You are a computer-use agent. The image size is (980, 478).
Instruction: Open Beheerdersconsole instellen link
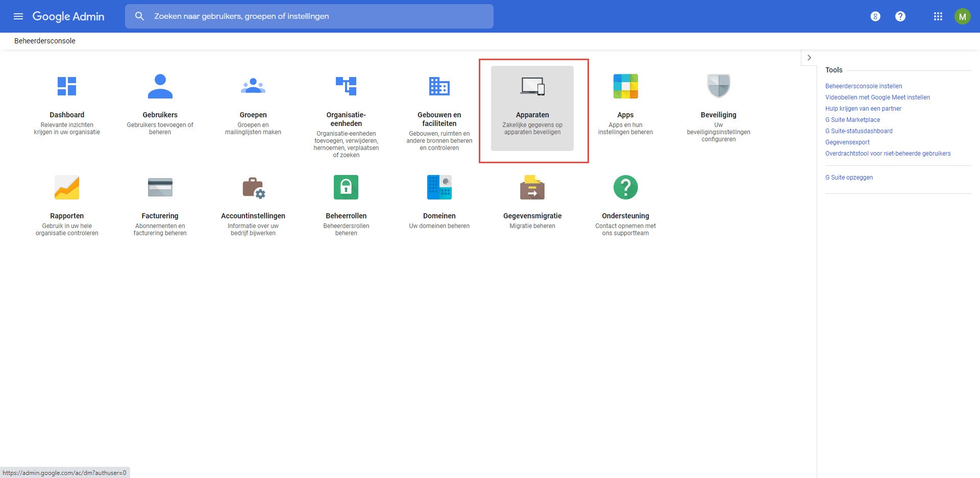[864, 86]
